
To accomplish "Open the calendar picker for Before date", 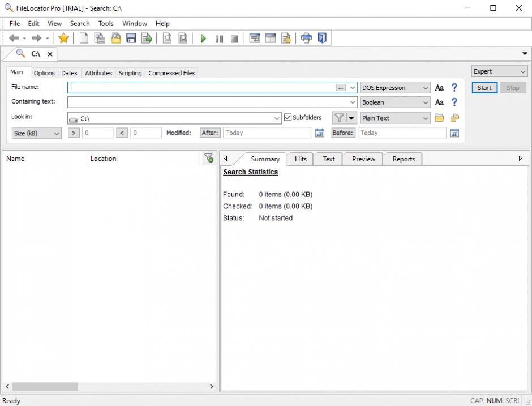I will (x=454, y=133).
